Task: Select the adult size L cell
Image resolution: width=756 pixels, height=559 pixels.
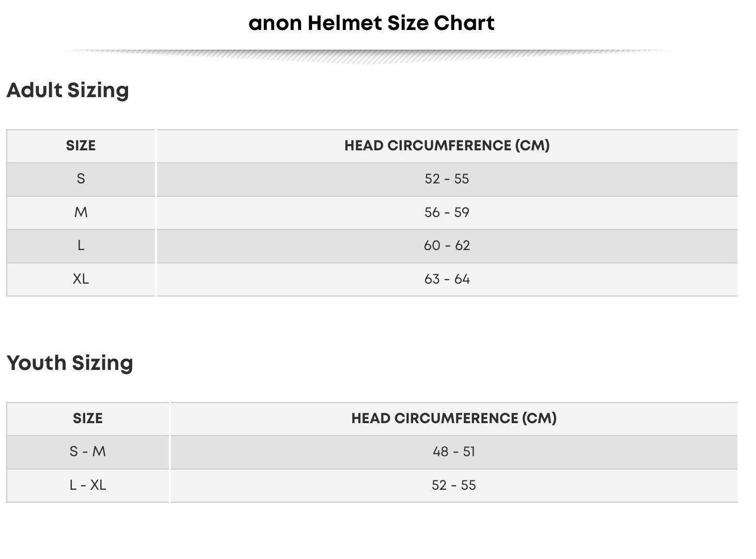Action: (x=81, y=246)
